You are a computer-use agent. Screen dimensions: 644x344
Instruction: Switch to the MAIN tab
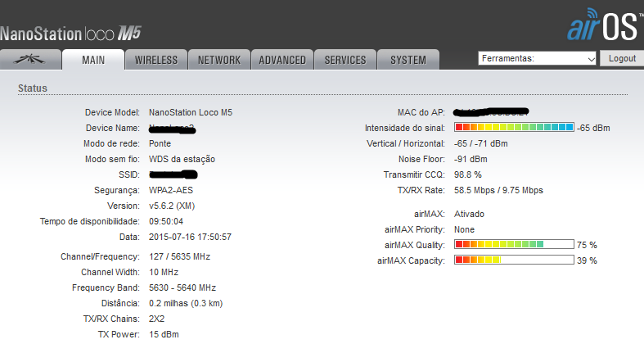93,60
